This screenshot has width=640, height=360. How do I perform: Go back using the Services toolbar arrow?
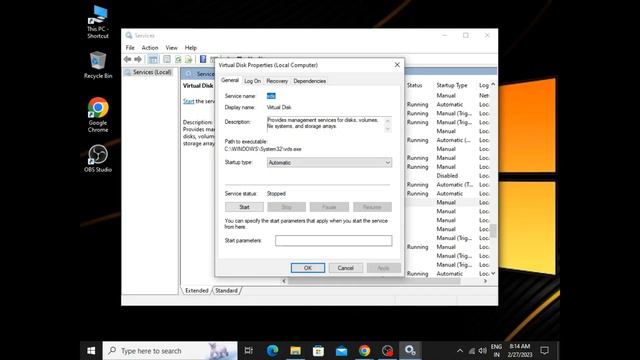point(127,60)
